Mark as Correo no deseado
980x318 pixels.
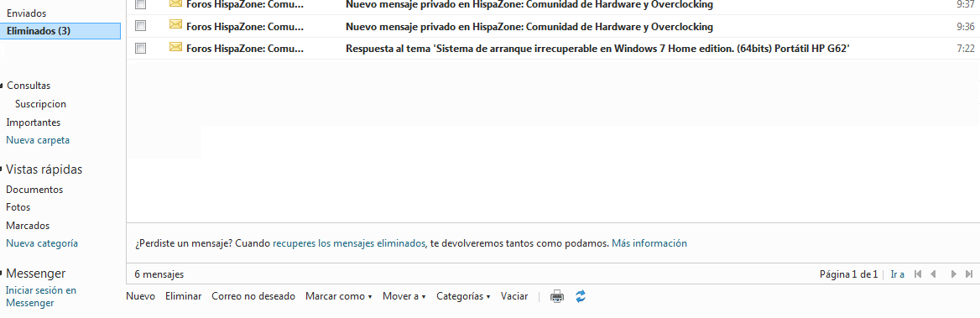tap(253, 297)
